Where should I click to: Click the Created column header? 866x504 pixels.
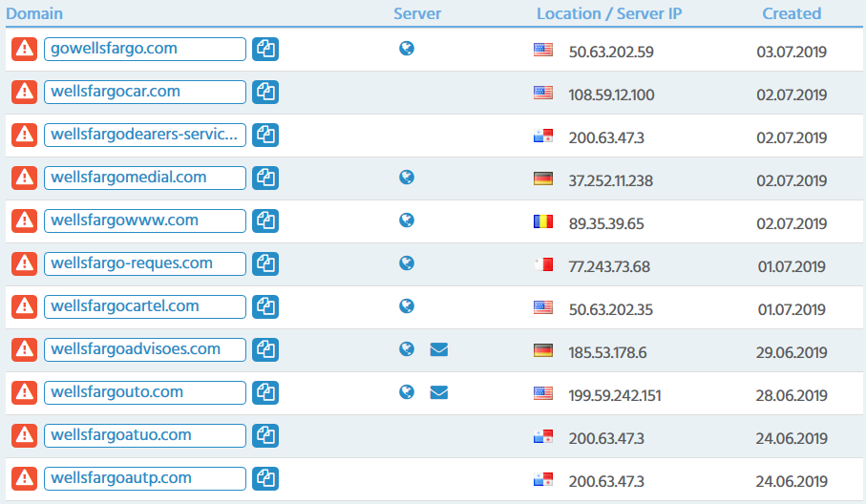[791, 13]
